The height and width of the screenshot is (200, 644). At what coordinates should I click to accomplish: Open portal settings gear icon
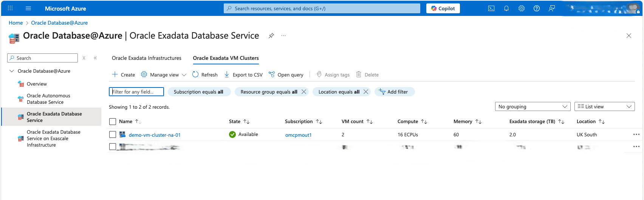[x=522, y=8]
